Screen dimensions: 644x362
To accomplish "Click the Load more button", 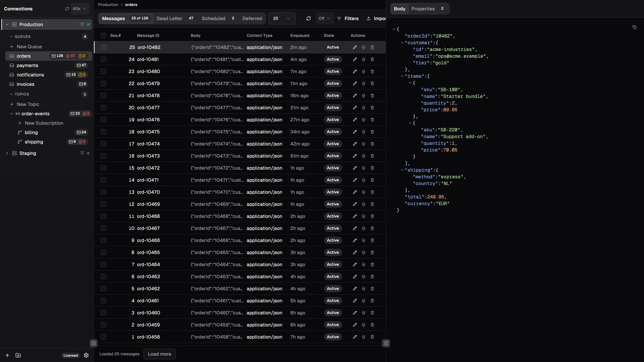I will [x=159, y=354].
